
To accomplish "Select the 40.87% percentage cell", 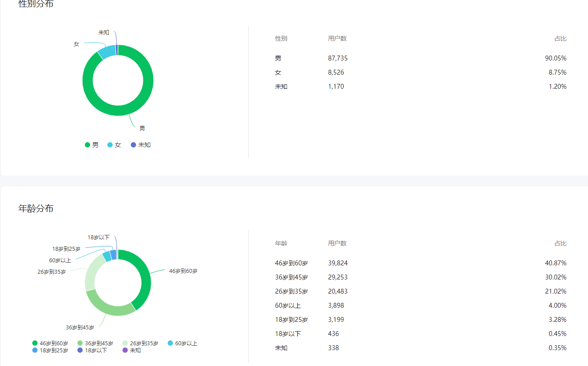I will 555,263.
